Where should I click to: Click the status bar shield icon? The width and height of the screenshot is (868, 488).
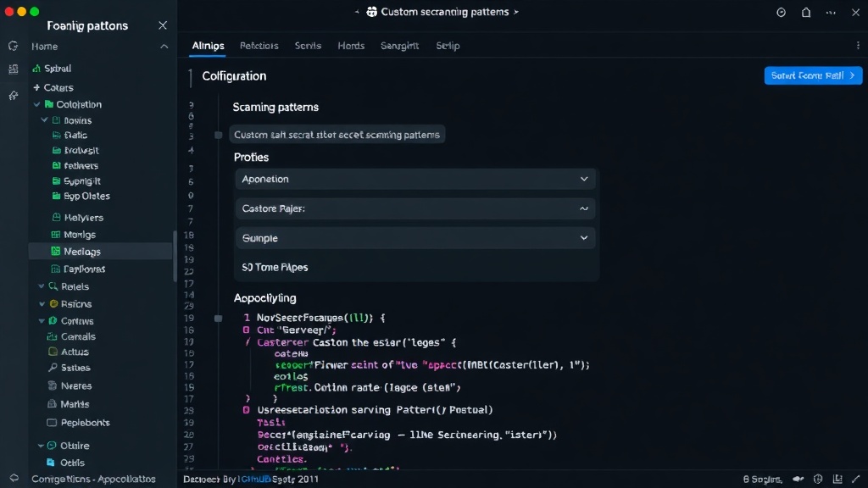pyautogui.click(x=818, y=480)
